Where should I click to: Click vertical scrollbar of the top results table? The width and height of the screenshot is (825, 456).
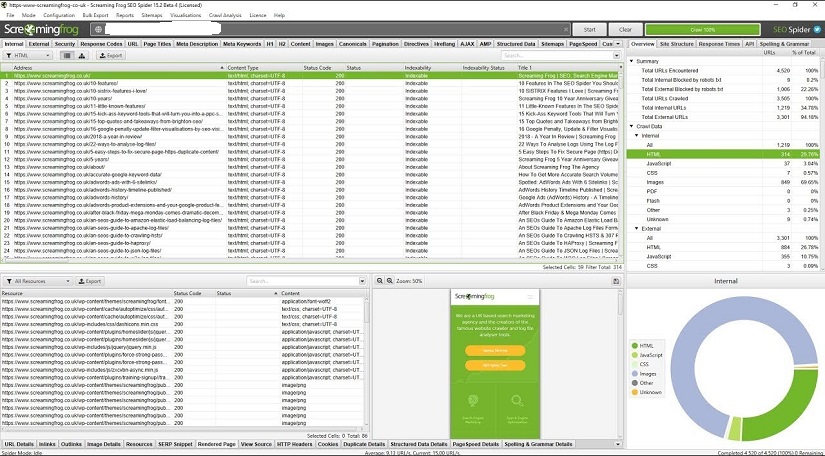click(622, 163)
